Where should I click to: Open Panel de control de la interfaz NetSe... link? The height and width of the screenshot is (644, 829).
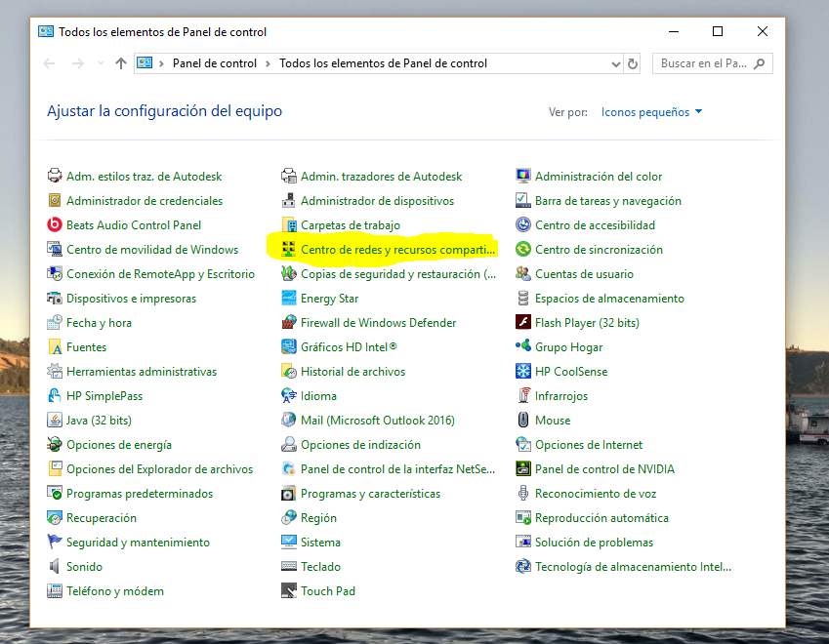pyautogui.click(x=398, y=469)
